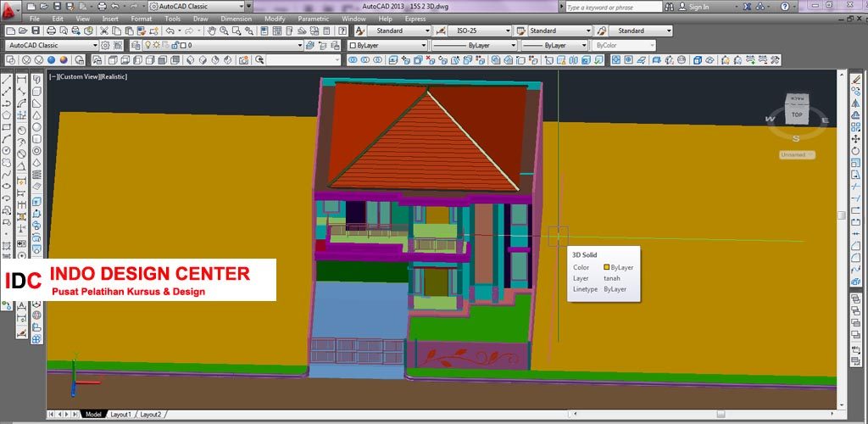Click the Realistic visual style label
Screen dimensions: 868x424
tap(114, 77)
